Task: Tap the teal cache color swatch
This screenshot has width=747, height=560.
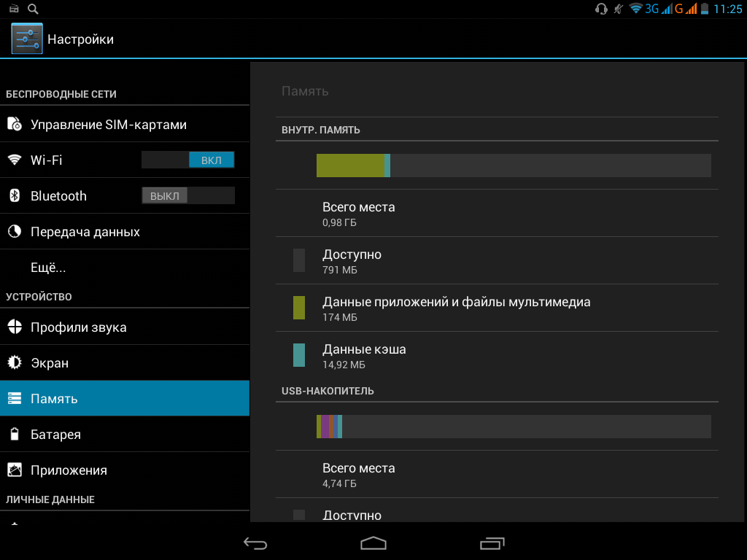Action: click(298, 355)
